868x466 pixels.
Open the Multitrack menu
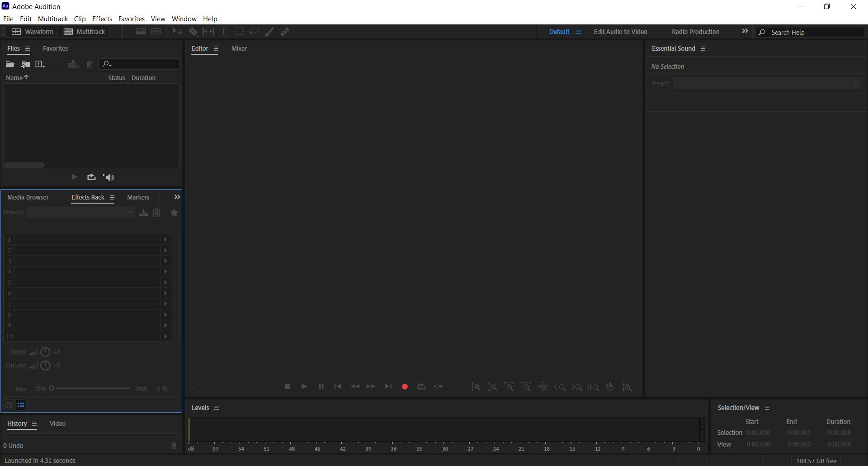53,19
